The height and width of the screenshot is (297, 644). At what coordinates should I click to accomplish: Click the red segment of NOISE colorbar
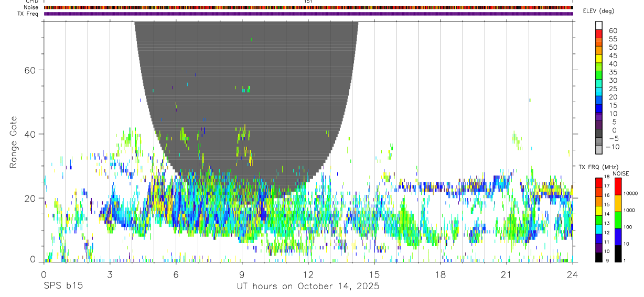point(618,186)
